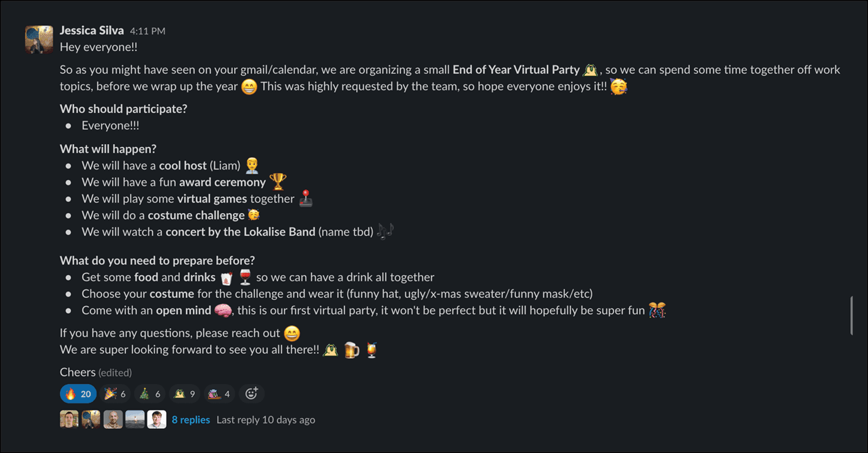
Task: Click the trophy emoji after award ceremony
Action: [278, 181]
